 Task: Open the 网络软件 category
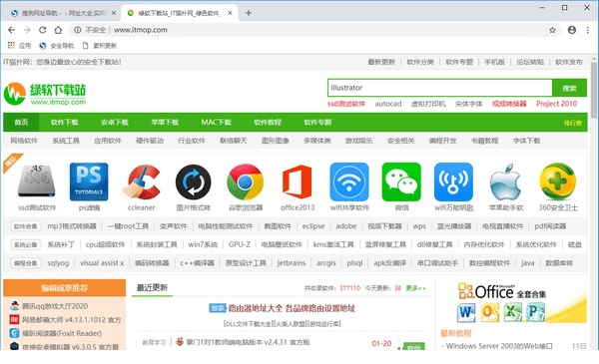click(x=24, y=141)
